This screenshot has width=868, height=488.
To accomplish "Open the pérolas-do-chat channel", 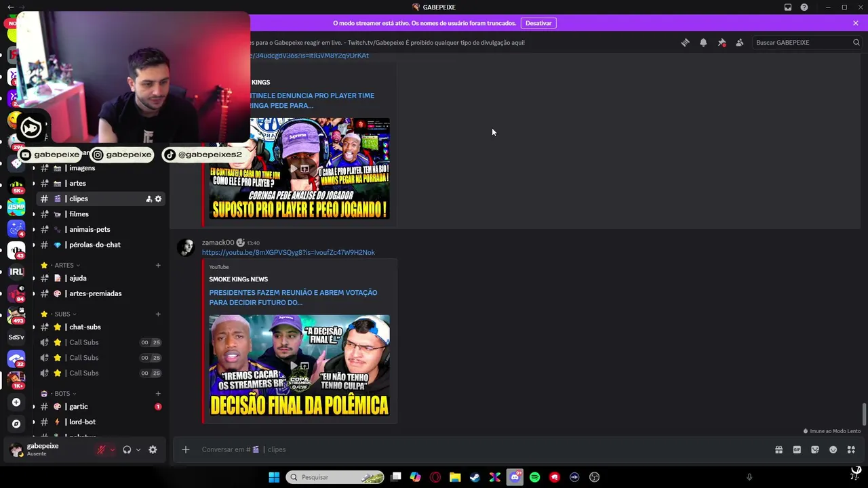I will tap(95, 245).
